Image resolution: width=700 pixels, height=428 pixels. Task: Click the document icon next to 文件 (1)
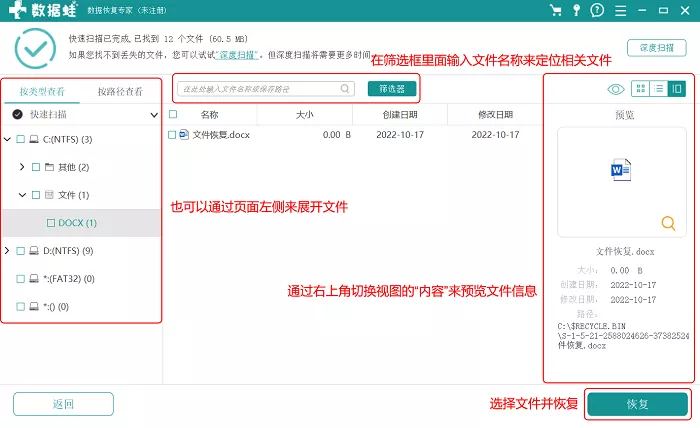(50, 195)
